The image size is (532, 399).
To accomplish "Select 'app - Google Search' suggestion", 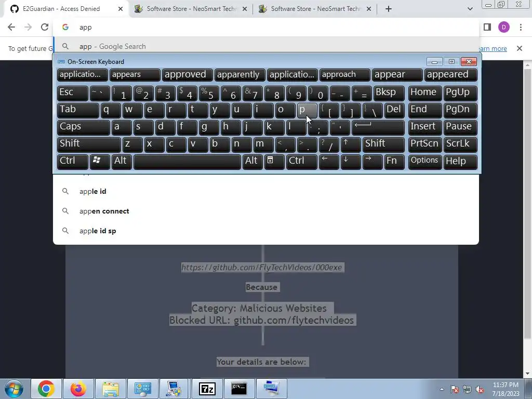I will 266,46.
